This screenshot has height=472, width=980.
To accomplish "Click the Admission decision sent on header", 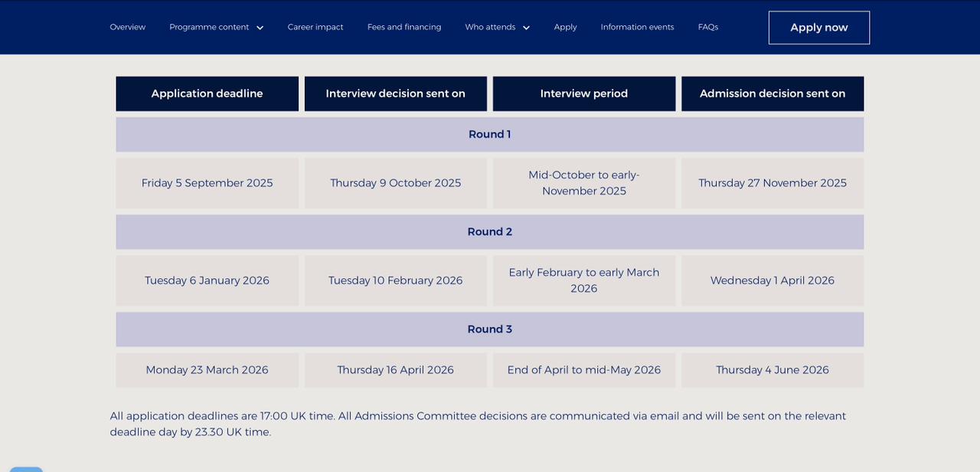I will (x=772, y=93).
